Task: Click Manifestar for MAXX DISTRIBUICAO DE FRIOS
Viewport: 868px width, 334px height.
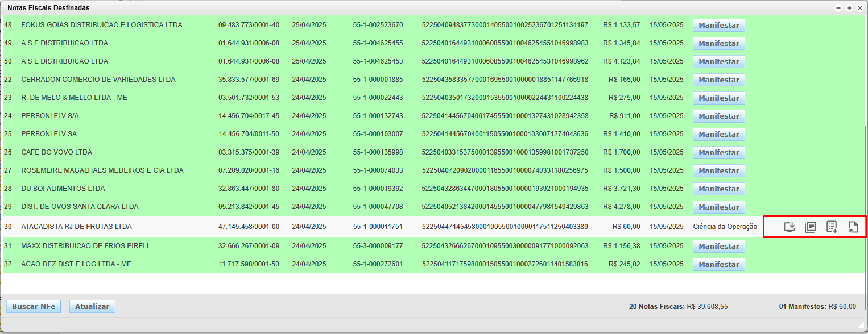Action: point(718,247)
